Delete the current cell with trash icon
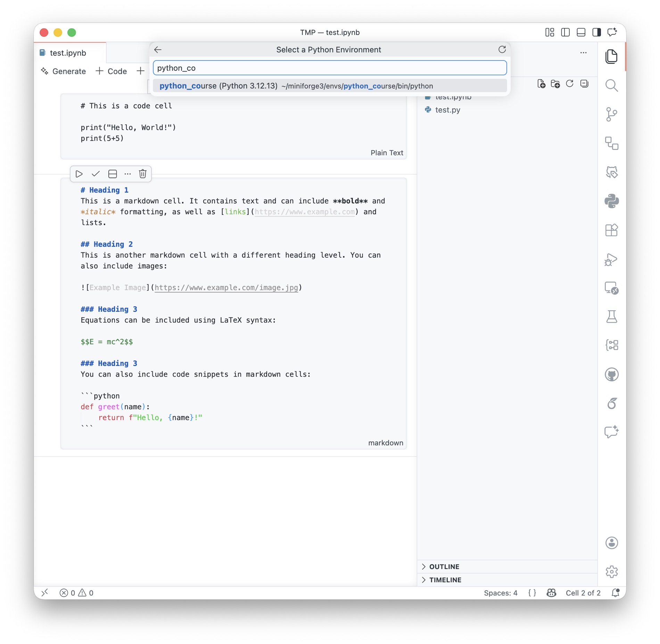 tap(142, 174)
